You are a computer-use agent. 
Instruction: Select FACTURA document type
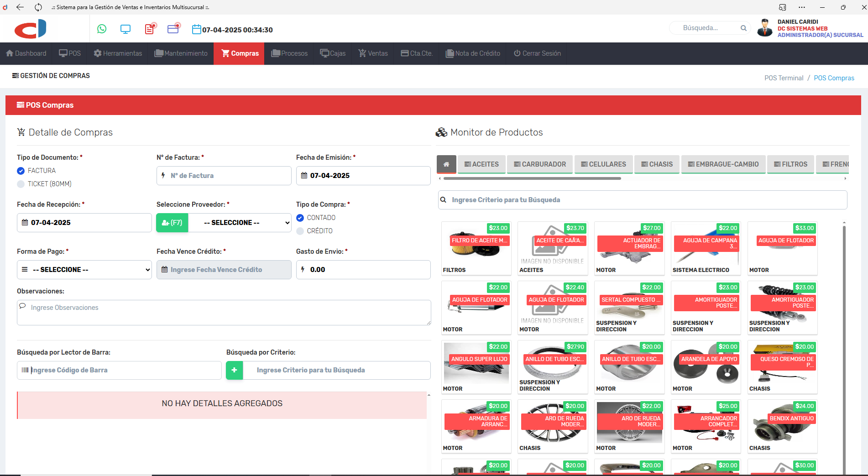click(21, 171)
